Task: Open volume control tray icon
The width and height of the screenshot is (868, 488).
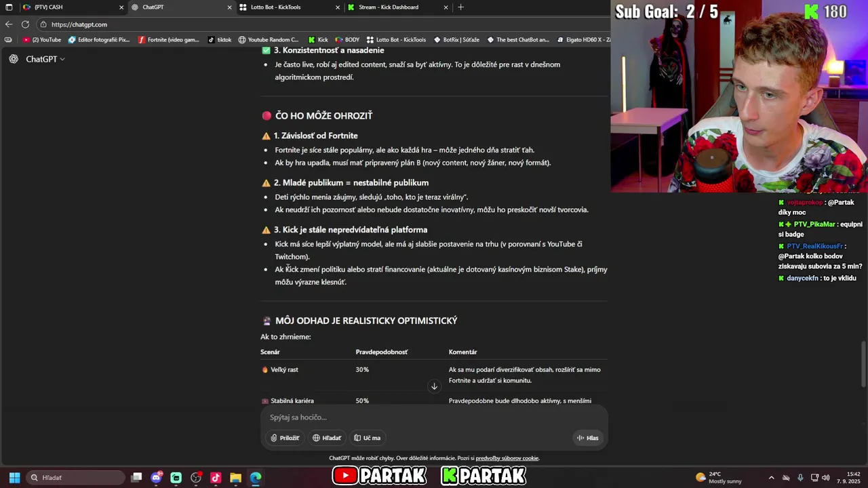Action: click(826, 478)
